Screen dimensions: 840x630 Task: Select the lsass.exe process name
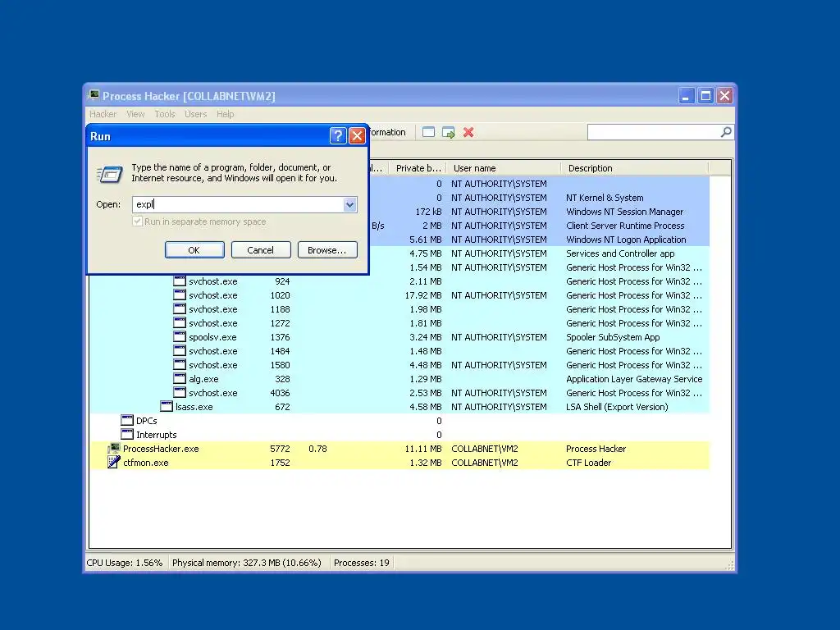194,407
